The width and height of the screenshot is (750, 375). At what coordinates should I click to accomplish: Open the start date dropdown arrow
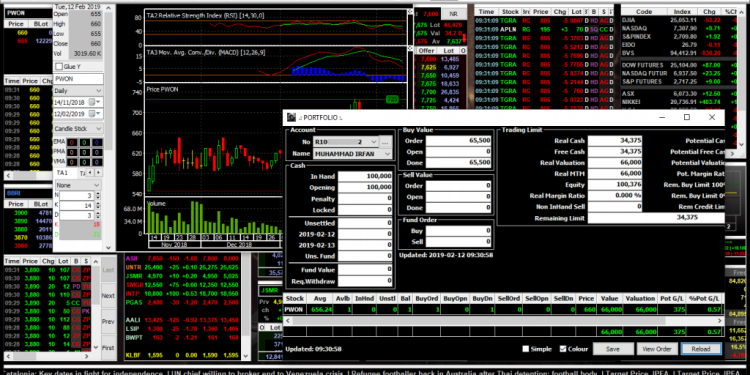(x=98, y=102)
